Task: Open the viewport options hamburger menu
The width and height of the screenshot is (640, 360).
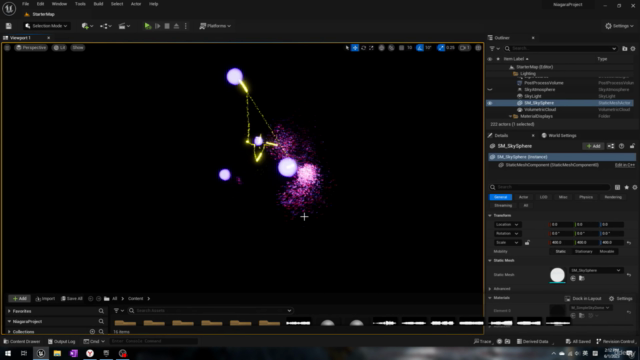Action: (7, 48)
